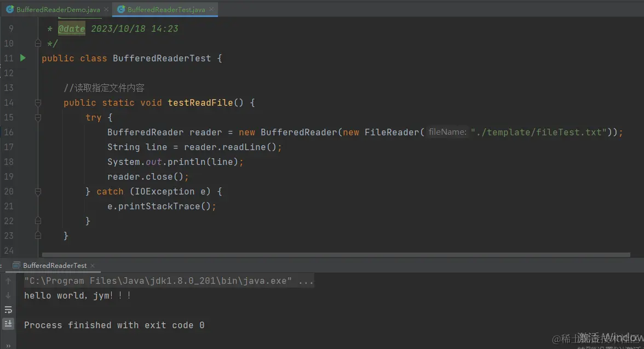The height and width of the screenshot is (349, 644).
Task: Click fold end marker on line 23
Action: coord(38,236)
